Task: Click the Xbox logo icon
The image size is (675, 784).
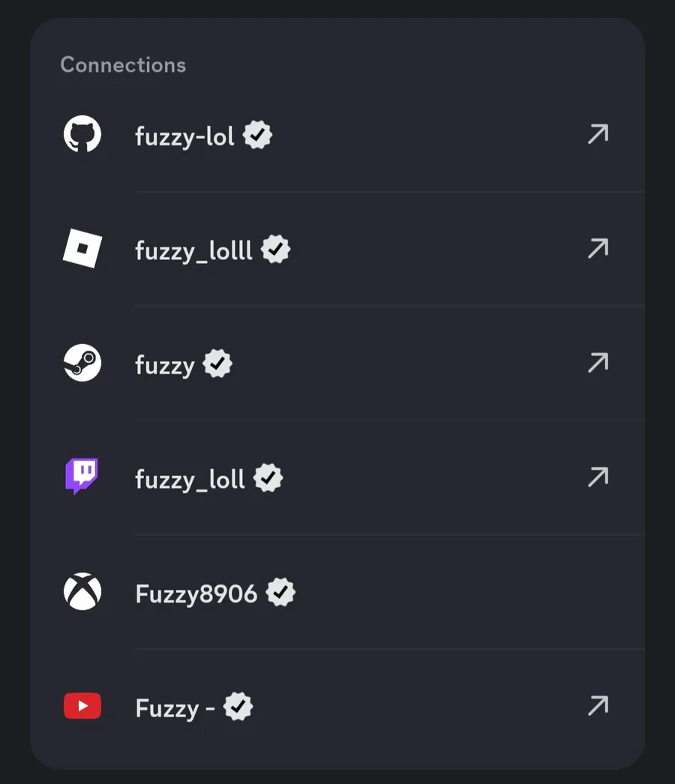Action: point(82,591)
